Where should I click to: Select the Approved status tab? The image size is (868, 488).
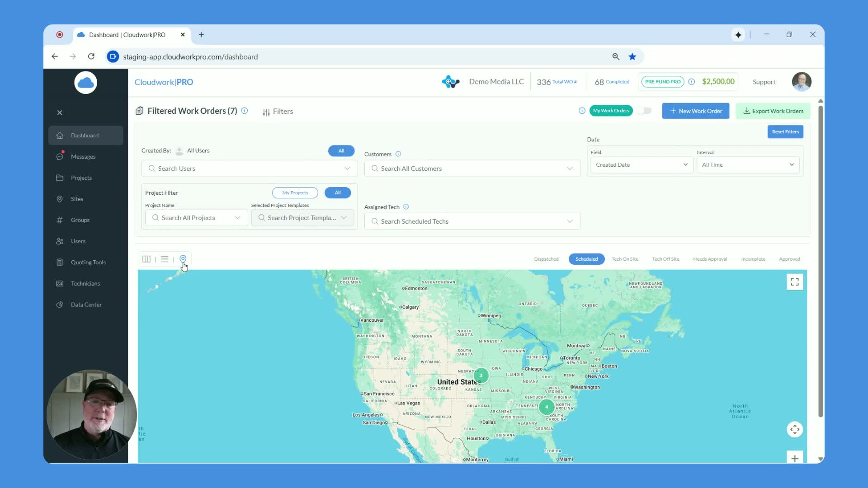[x=789, y=259]
